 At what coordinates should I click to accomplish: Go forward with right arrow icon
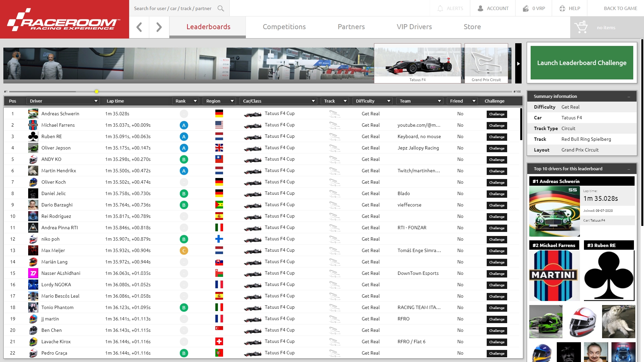point(159,27)
